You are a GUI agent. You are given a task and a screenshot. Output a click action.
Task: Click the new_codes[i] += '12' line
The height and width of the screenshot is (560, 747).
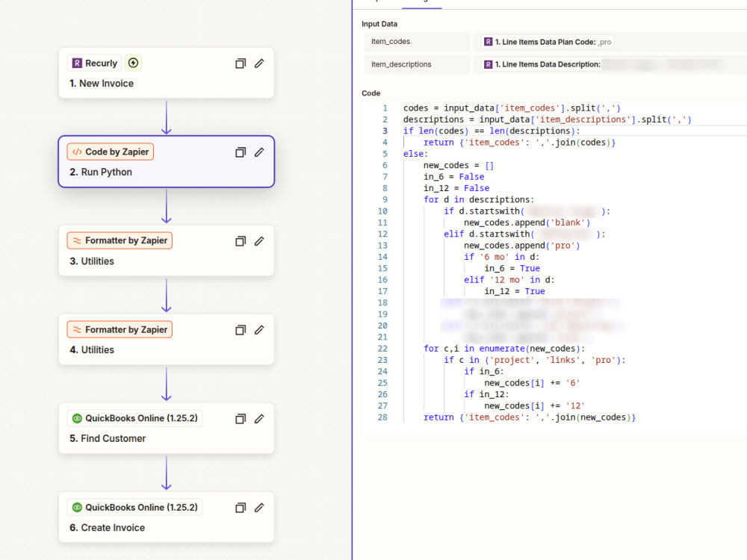(x=535, y=405)
